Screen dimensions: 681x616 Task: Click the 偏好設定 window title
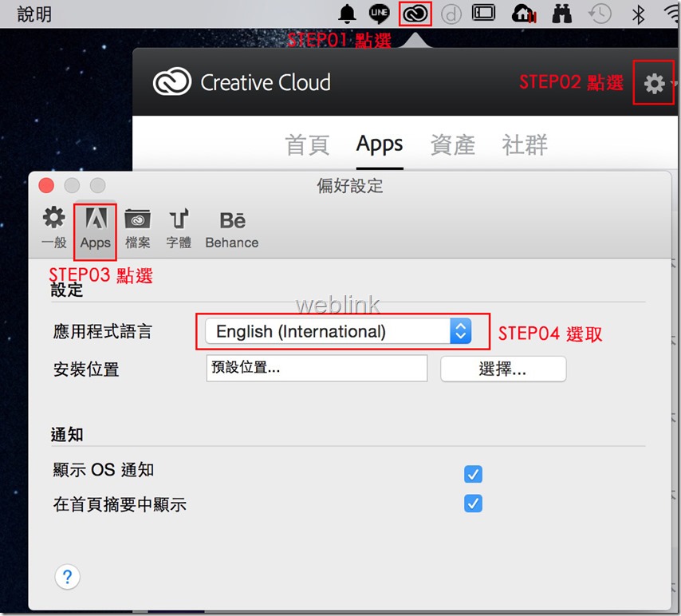(349, 186)
